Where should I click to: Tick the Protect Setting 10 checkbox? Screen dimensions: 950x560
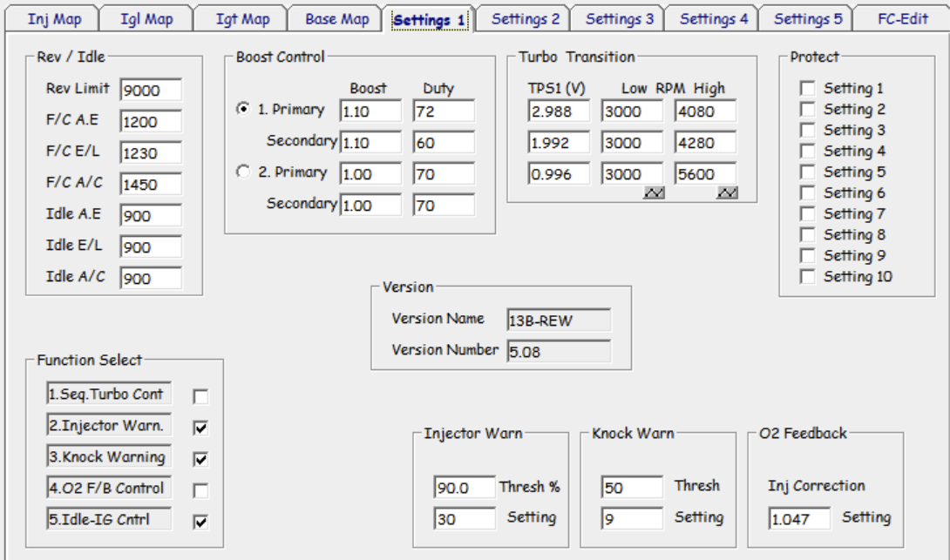(x=808, y=277)
